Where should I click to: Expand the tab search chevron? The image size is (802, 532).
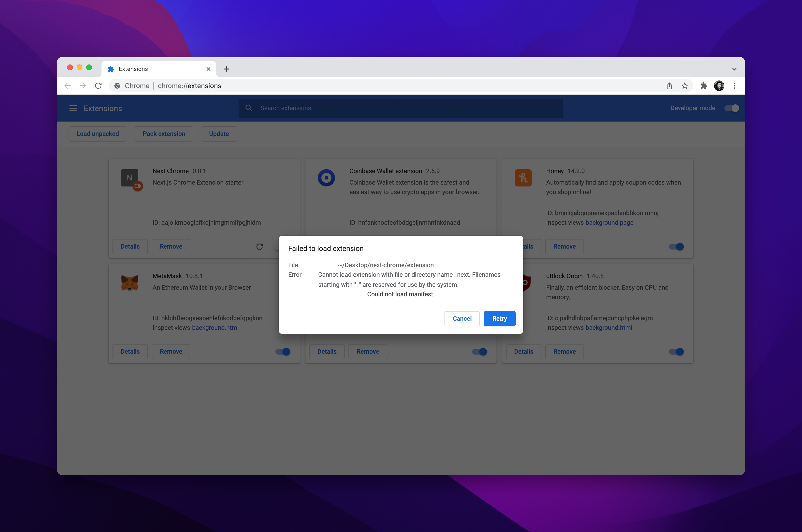coord(734,69)
